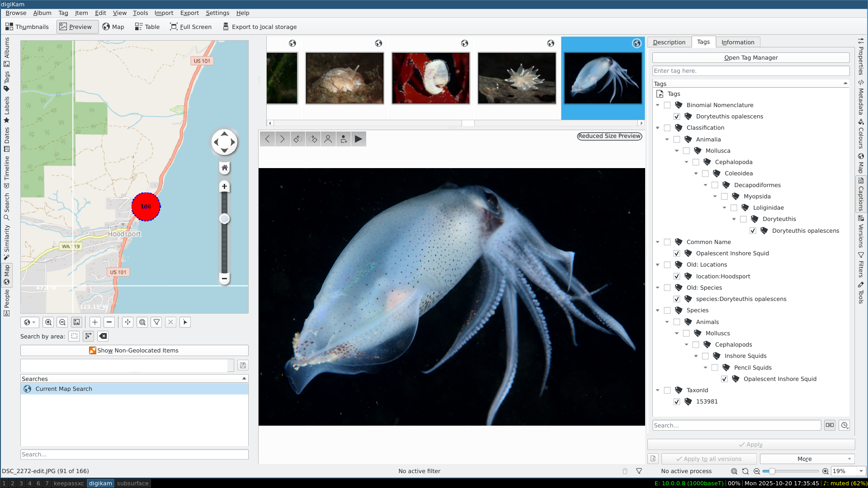The image size is (868, 488).
Task: Click the map home button
Action: click(x=224, y=168)
